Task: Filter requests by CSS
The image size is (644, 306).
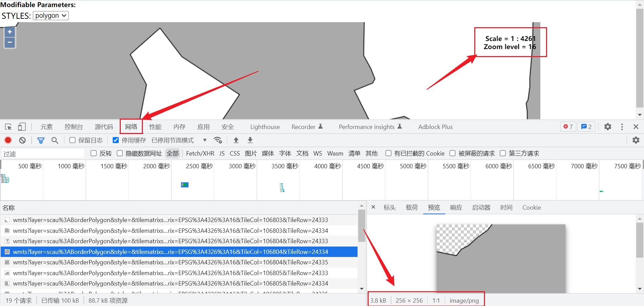Action: coord(235,153)
